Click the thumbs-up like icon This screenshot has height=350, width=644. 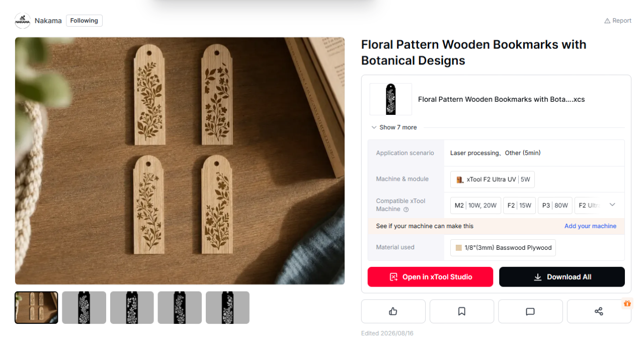393,311
